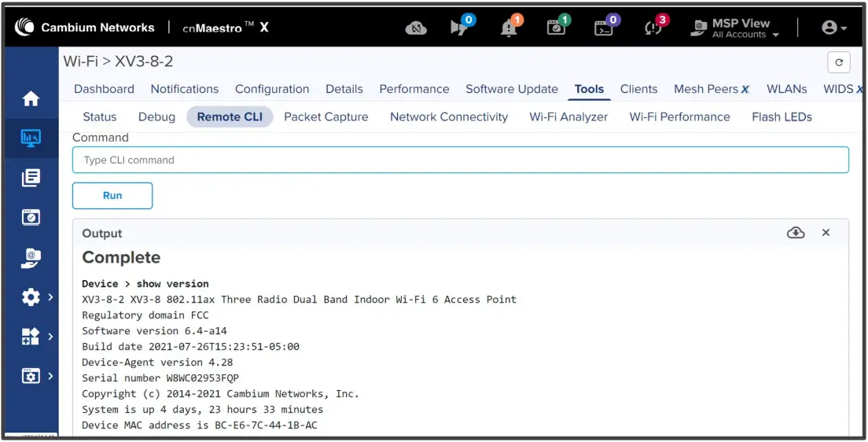The height and width of the screenshot is (442, 868).
Task: Open the Network Connectivity sub-tab
Action: click(449, 117)
